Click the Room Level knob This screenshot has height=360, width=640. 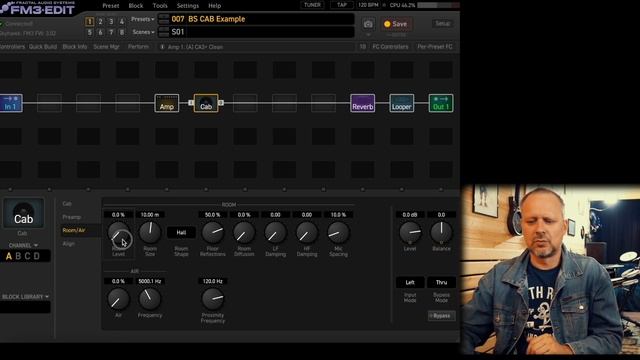tap(118, 233)
